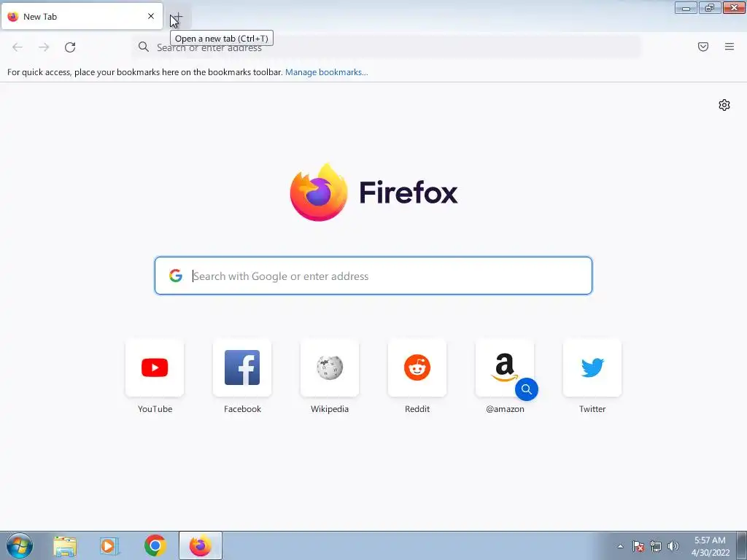Open the Twitter shortcut tile

coord(592,367)
